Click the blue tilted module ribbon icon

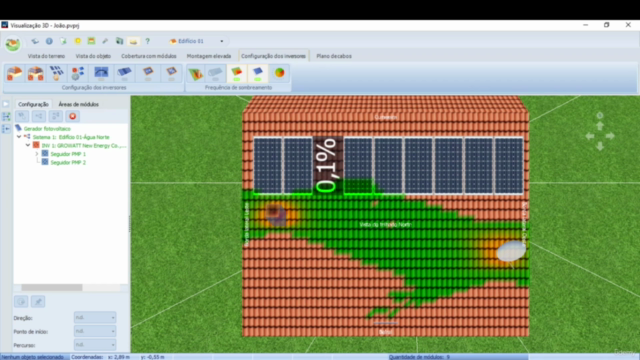124,73
